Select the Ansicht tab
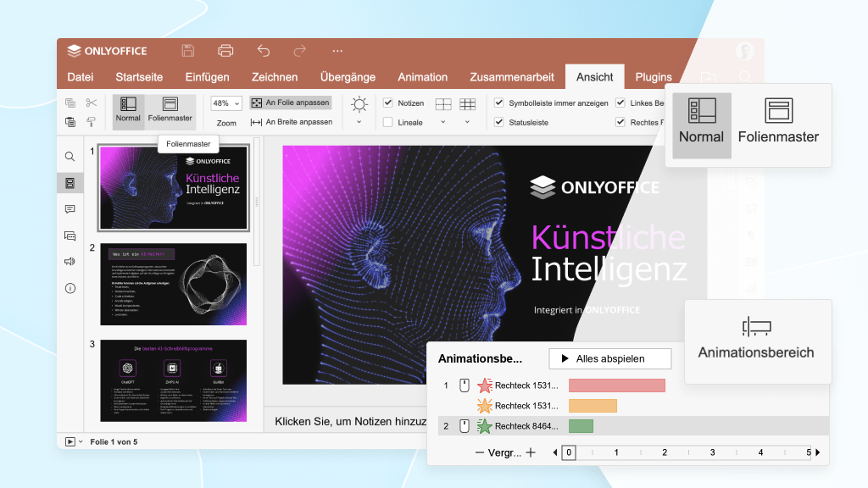868x488 pixels. (594, 77)
